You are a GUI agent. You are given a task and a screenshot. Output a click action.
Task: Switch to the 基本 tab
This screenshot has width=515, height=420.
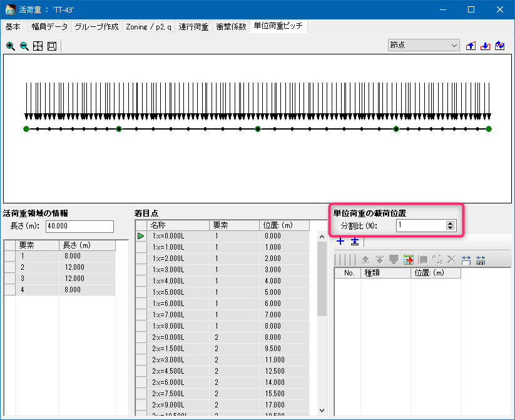(x=13, y=27)
